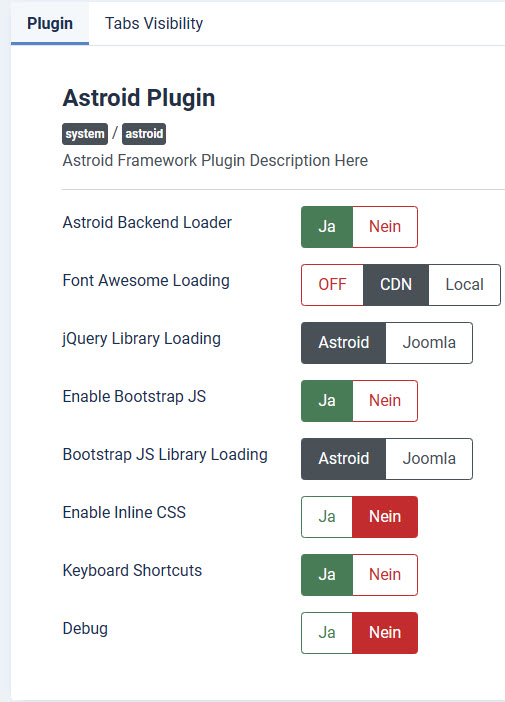Select Joomla for Bootstrap JS Library Loading
This screenshot has width=505, height=702.
(429, 458)
